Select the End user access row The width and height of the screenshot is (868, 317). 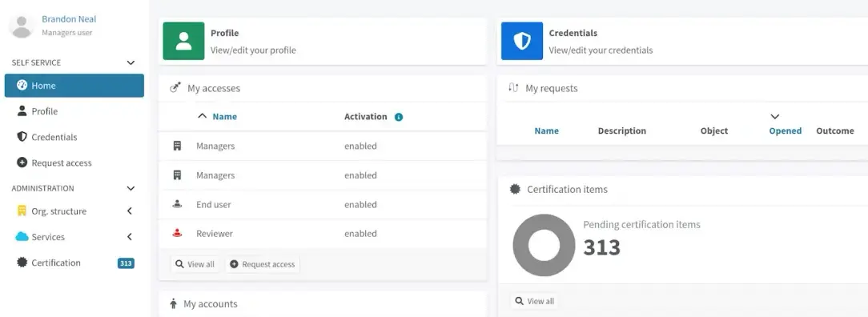pos(322,205)
